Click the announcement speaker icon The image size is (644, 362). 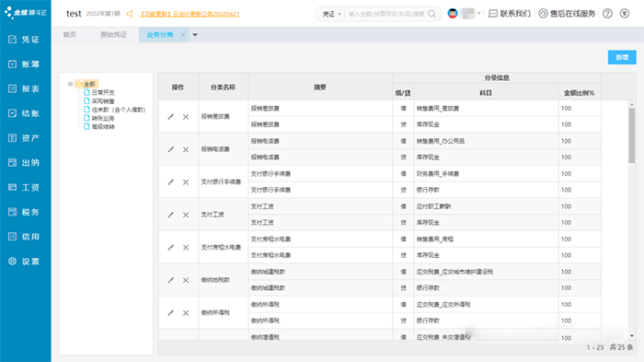click(130, 14)
